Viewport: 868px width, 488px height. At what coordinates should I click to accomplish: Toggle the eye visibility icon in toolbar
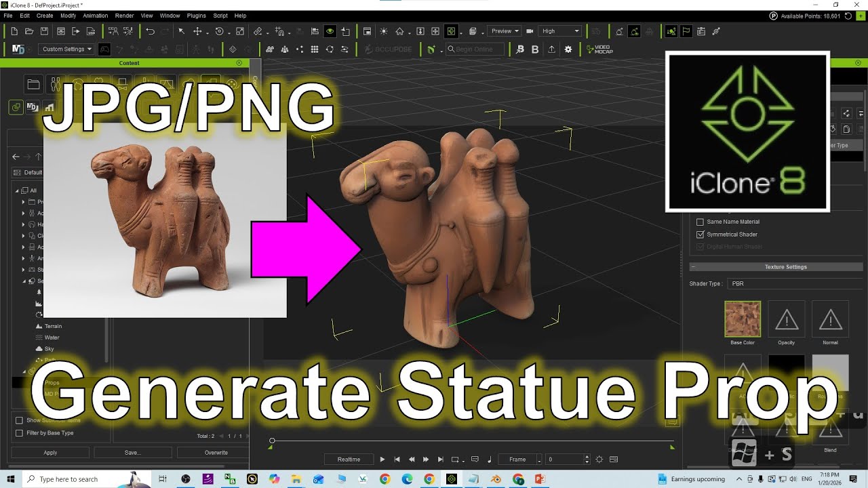point(330,31)
